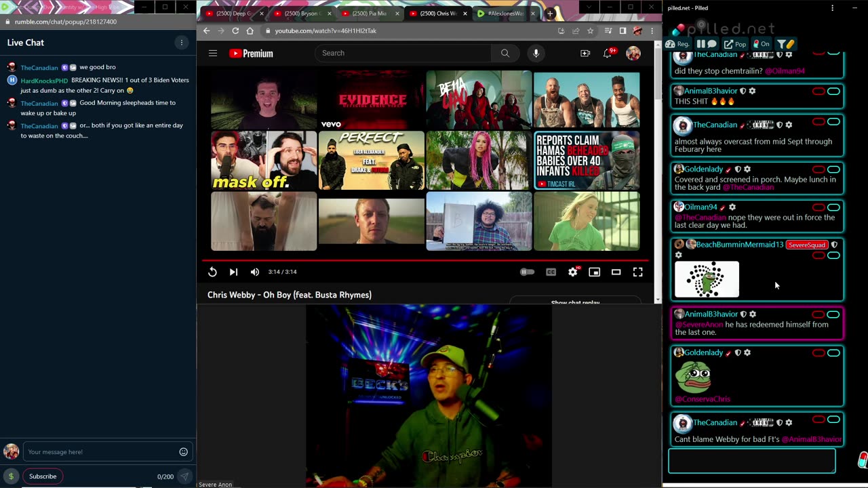Close the Pia Mia tab
The width and height of the screenshot is (868, 488).
(397, 14)
